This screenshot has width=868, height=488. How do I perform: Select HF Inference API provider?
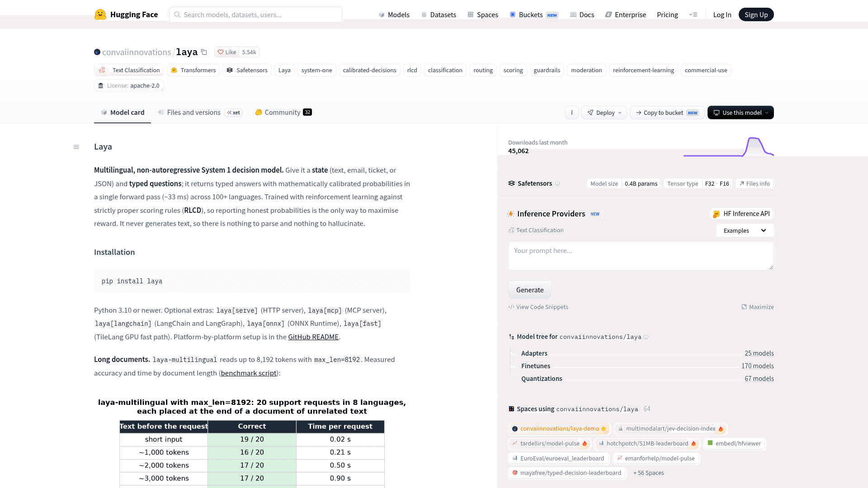point(741,214)
